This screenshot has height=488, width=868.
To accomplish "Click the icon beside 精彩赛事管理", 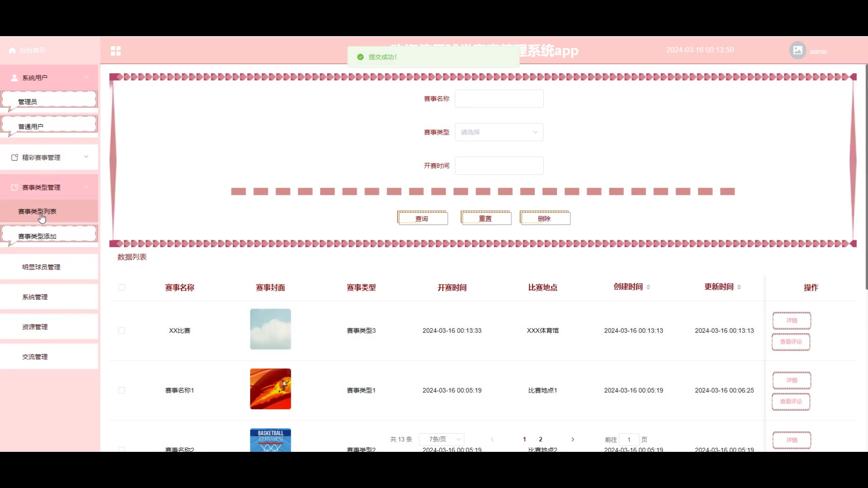I will click(x=14, y=157).
